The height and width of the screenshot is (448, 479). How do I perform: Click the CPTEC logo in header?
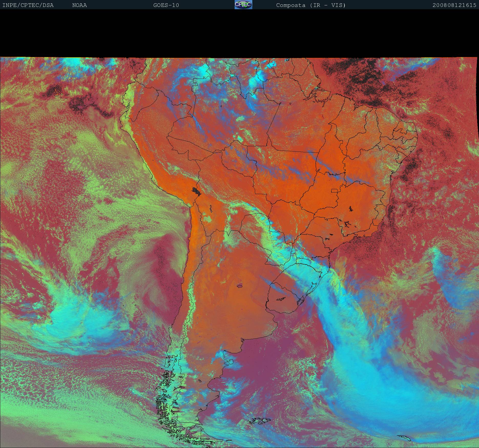(243, 5)
